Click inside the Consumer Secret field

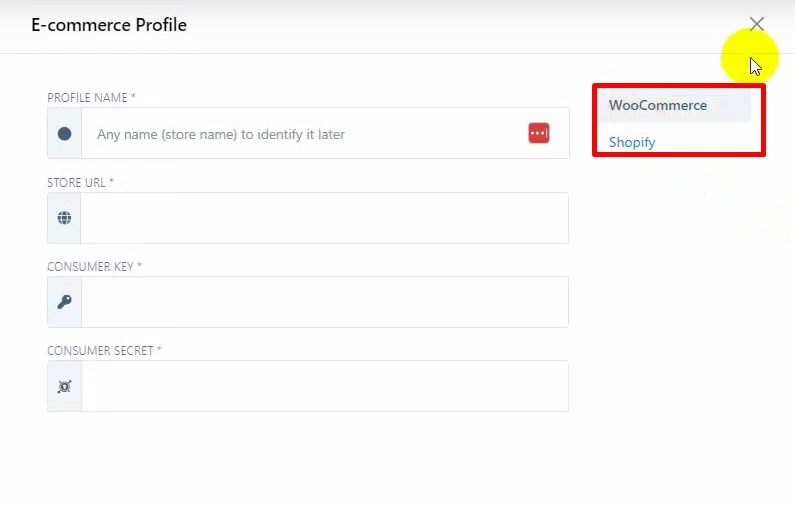[x=323, y=386]
